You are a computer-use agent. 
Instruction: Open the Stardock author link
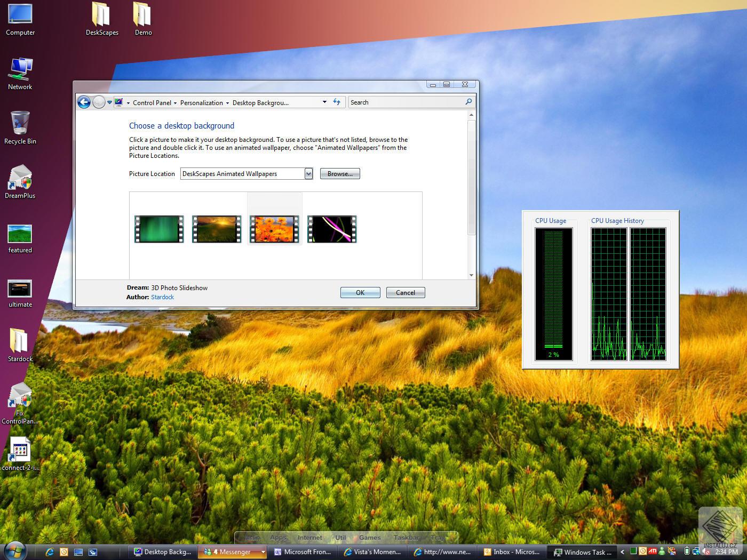pos(162,297)
